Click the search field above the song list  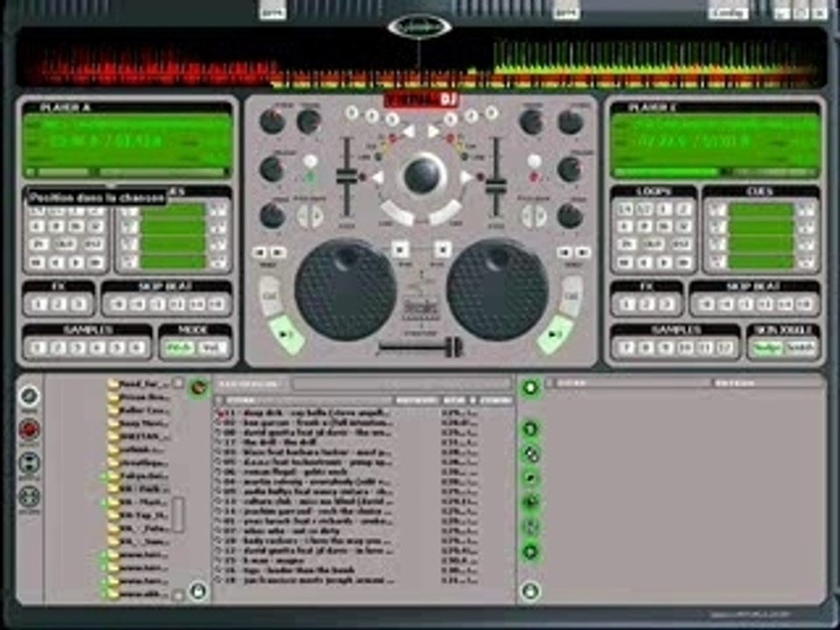[x=402, y=383]
